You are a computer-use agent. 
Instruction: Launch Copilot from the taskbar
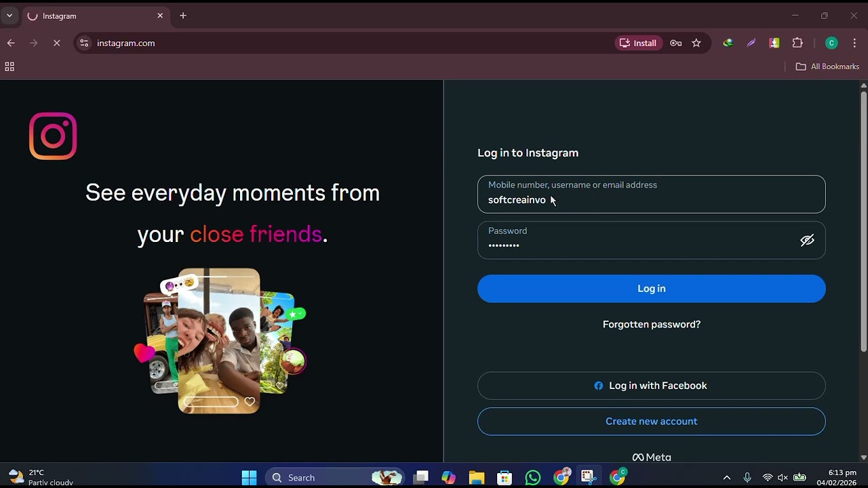coord(448,478)
